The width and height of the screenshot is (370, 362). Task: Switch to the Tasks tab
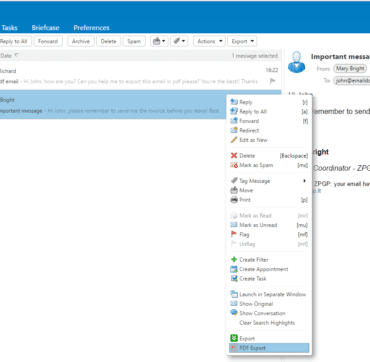click(x=9, y=28)
